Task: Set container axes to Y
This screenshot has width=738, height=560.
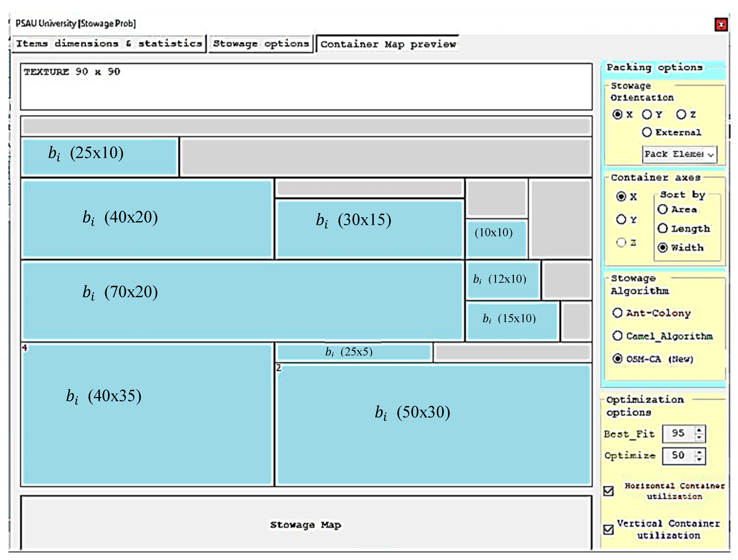Action: point(621,220)
